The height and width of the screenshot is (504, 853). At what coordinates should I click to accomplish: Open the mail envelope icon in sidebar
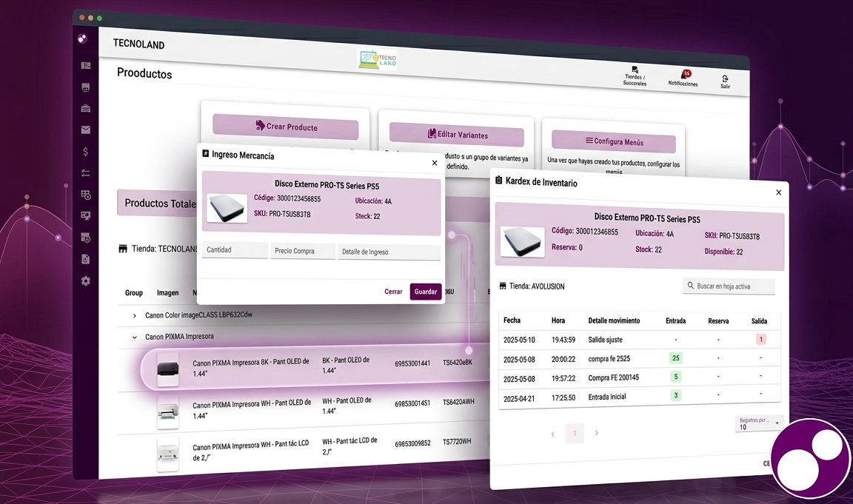tap(86, 130)
